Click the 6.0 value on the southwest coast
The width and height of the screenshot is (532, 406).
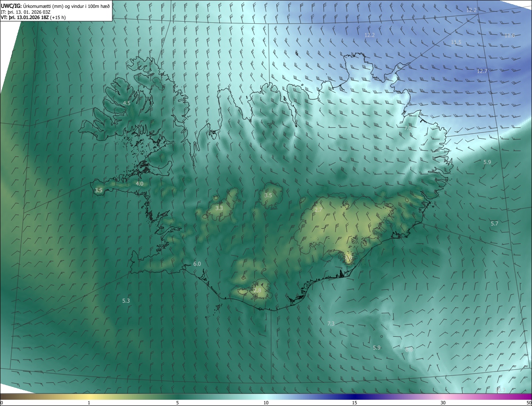[197, 264]
